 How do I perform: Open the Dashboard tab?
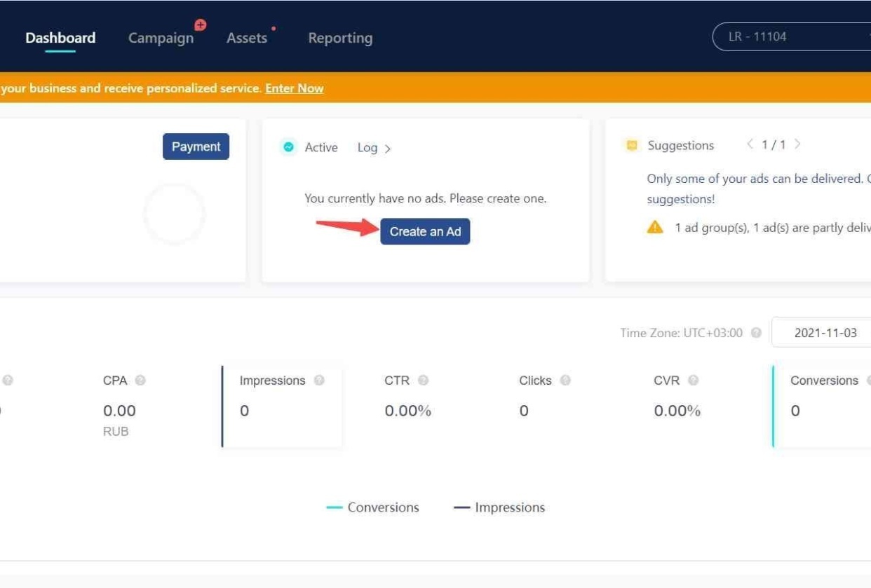pos(60,38)
